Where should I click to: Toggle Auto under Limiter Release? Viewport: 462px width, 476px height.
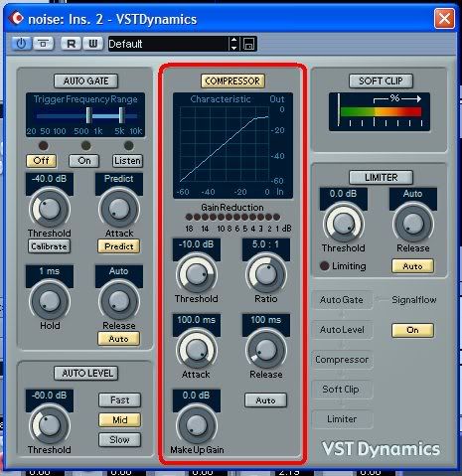(x=412, y=266)
